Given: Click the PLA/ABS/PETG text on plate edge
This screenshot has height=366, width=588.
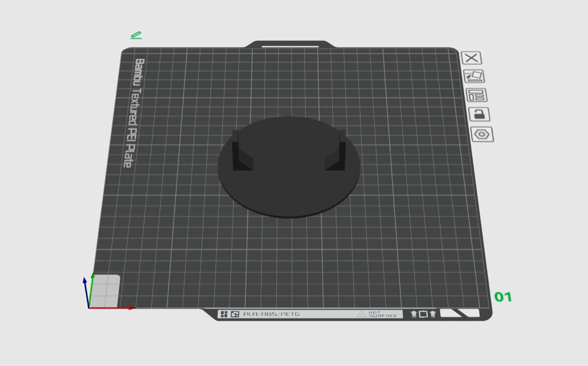Looking at the screenshot, I should 271,314.
